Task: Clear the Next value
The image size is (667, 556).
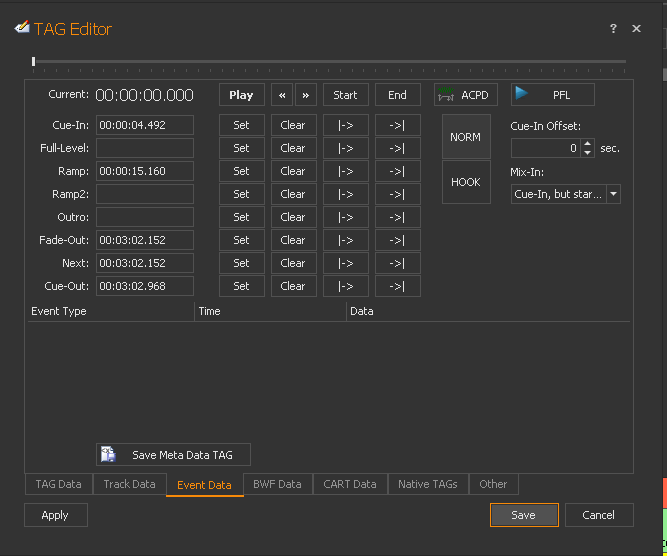Action: point(294,263)
